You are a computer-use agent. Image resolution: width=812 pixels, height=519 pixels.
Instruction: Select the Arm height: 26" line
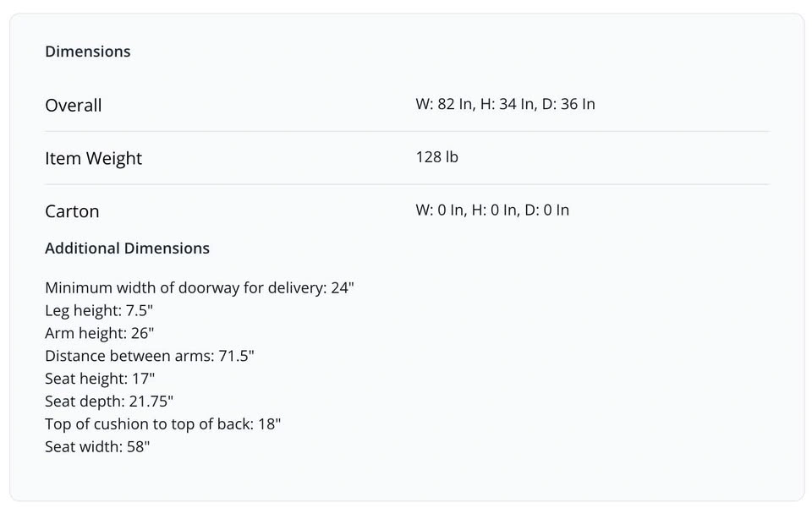pyautogui.click(x=100, y=333)
